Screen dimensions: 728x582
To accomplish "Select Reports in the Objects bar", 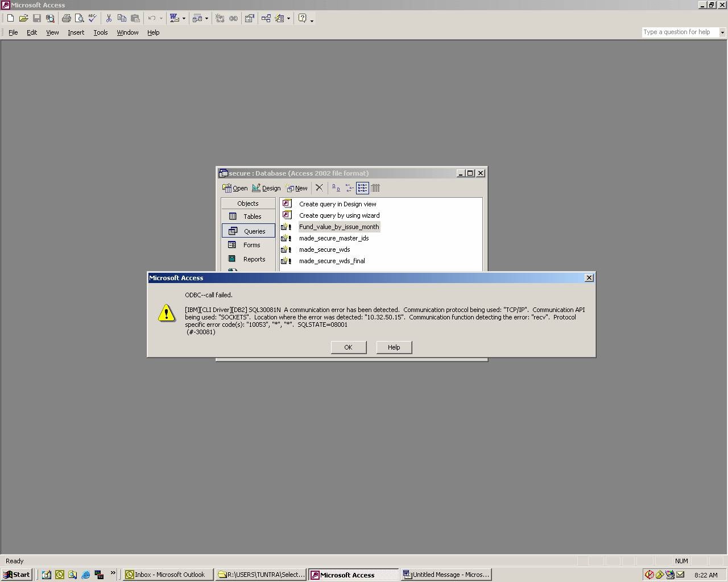I will point(248,259).
